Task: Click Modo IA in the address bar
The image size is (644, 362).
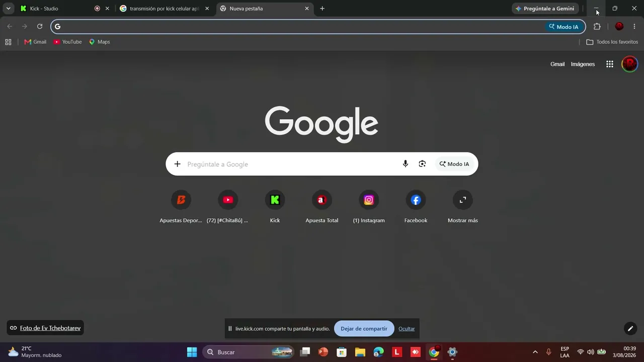Action: 563,27
